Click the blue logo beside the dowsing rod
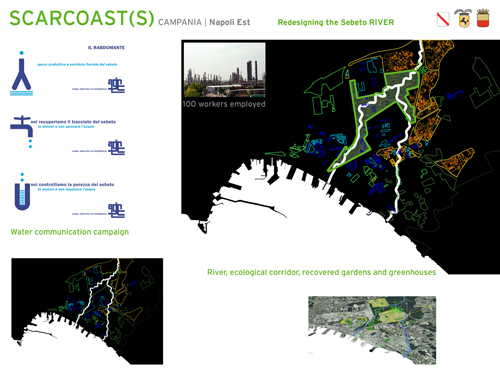 click(116, 86)
